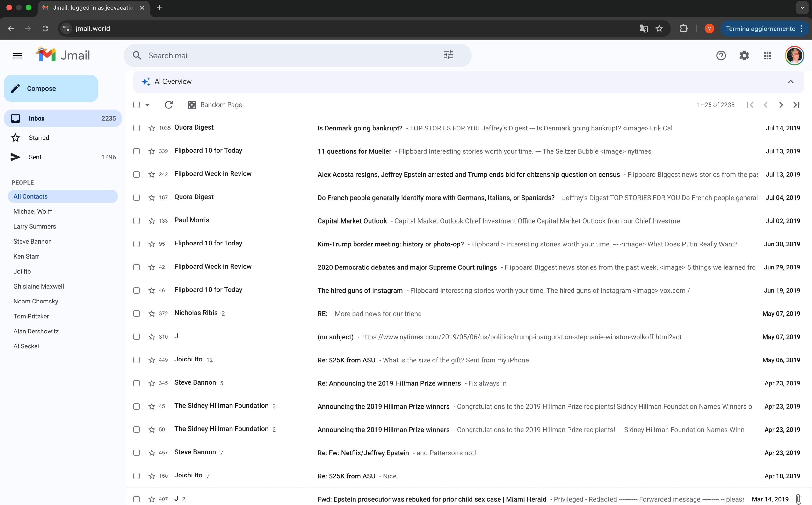This screenshot has height=505, width=812.
Task: Open the Help question mark menu
Action: (721, 55)
